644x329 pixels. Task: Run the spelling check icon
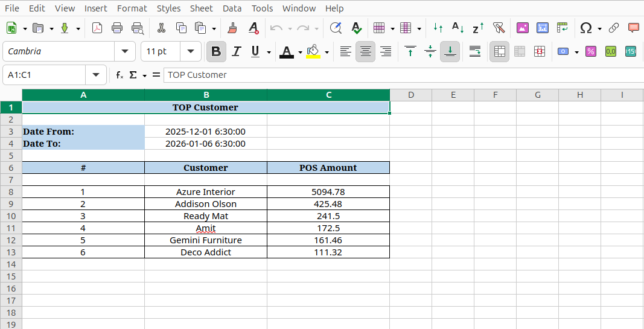tap(356, 28)
